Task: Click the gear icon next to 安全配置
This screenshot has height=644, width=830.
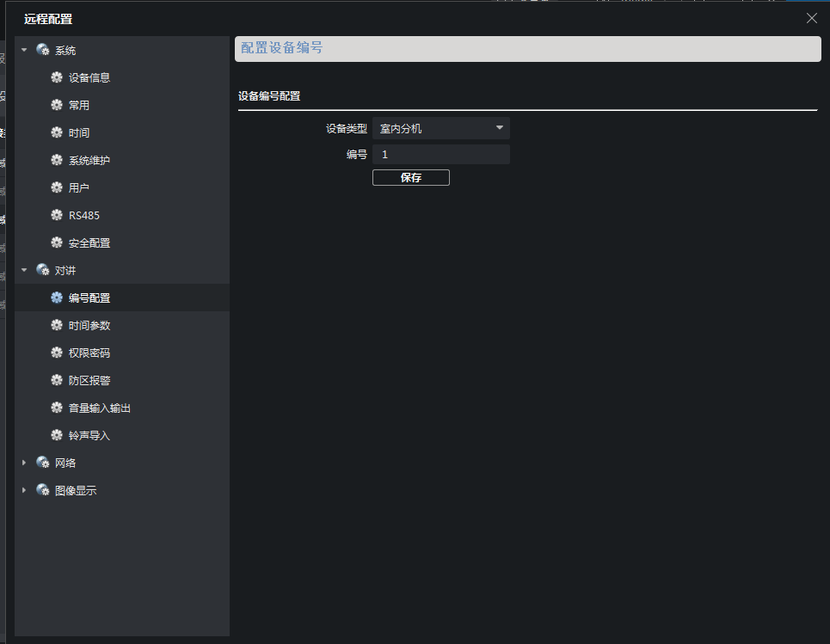Action: tap(57, 242)
